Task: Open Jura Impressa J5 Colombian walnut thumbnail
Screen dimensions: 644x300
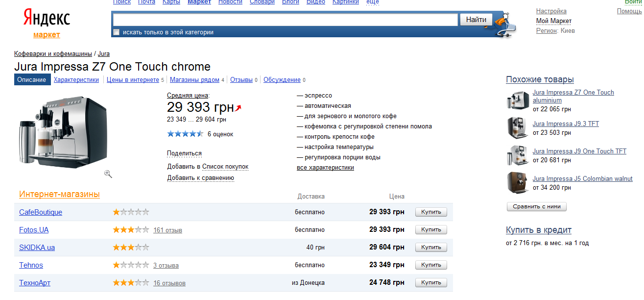Action: pos(518,183)
